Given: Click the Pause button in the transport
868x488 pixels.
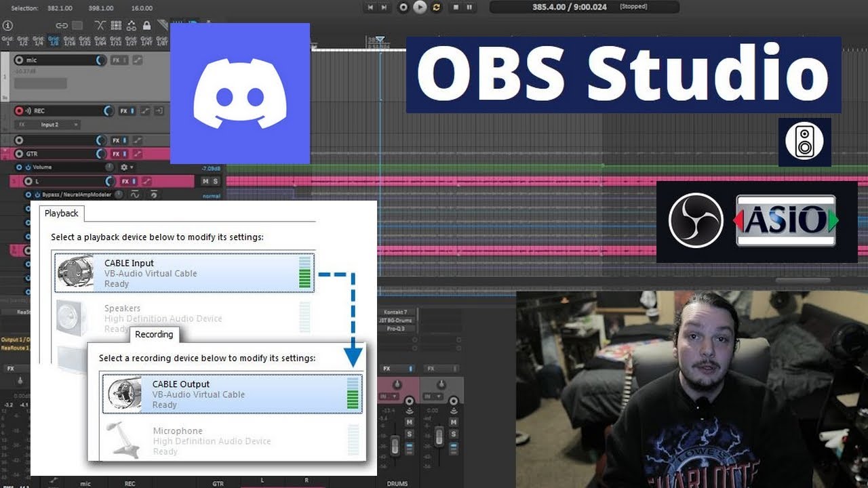Looking at the screenshot, I should tap(469, 7).
